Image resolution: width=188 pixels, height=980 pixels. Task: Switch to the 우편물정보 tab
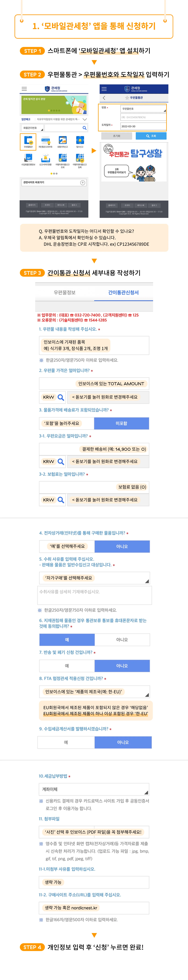(65, 292)
